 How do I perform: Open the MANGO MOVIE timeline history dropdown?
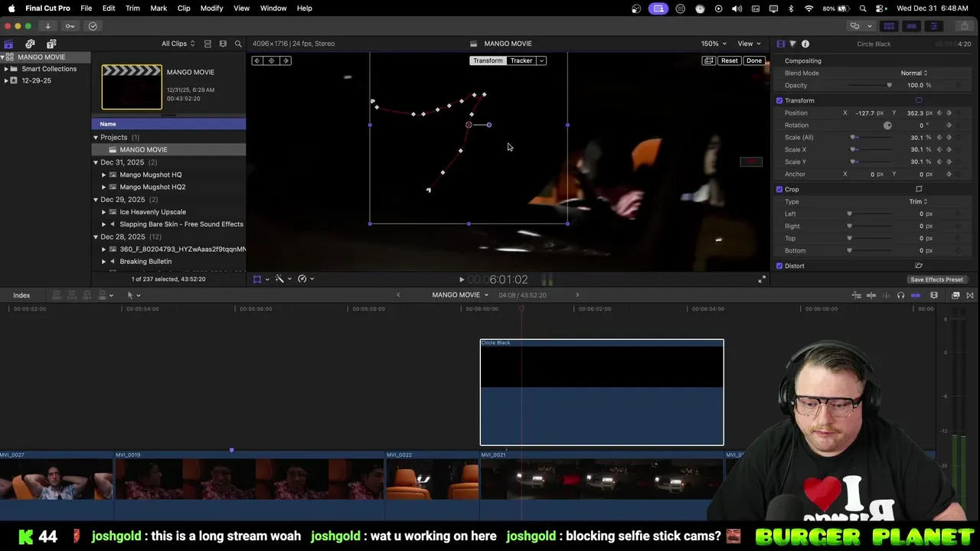click(460, 295)
